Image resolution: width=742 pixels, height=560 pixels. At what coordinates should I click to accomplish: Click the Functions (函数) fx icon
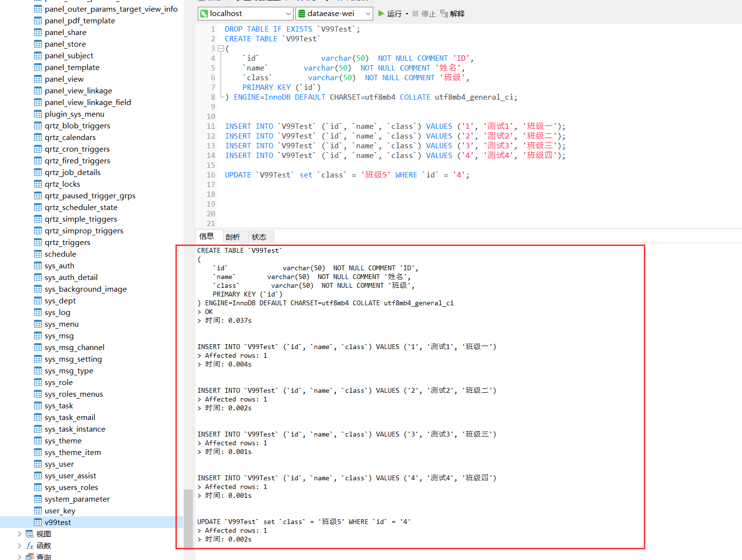coord(30,545)
